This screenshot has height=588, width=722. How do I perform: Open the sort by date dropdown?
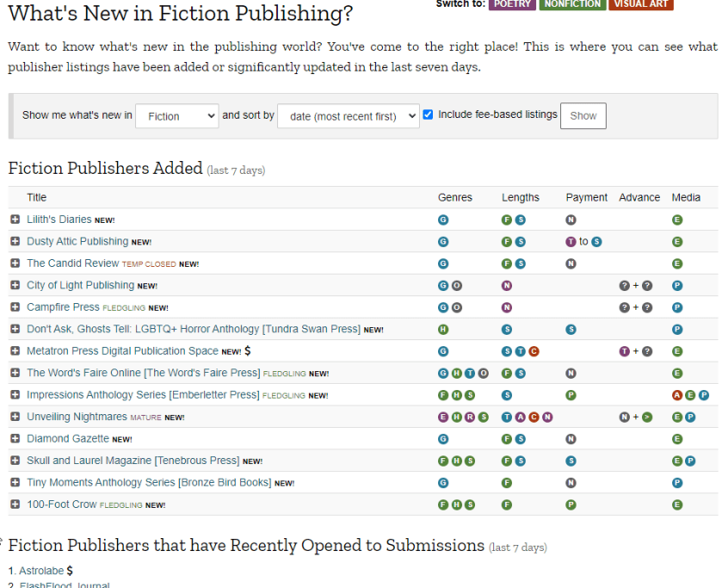[348, 116]
